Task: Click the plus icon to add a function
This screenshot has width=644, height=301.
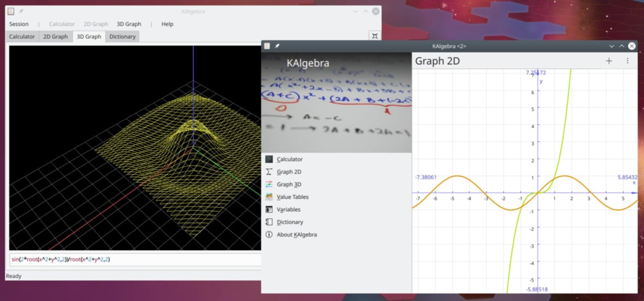Action: pos(609,61)
